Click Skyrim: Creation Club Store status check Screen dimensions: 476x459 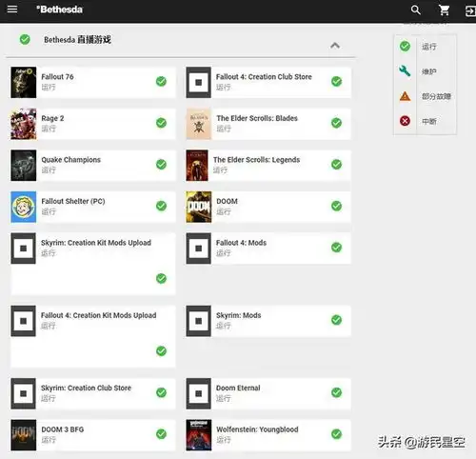161,392
